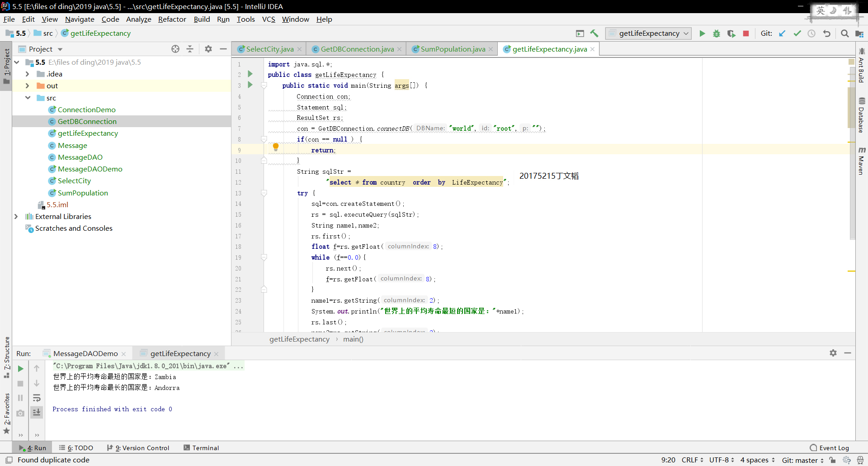Close getLifeExpectancy run tab

[217, 354]
